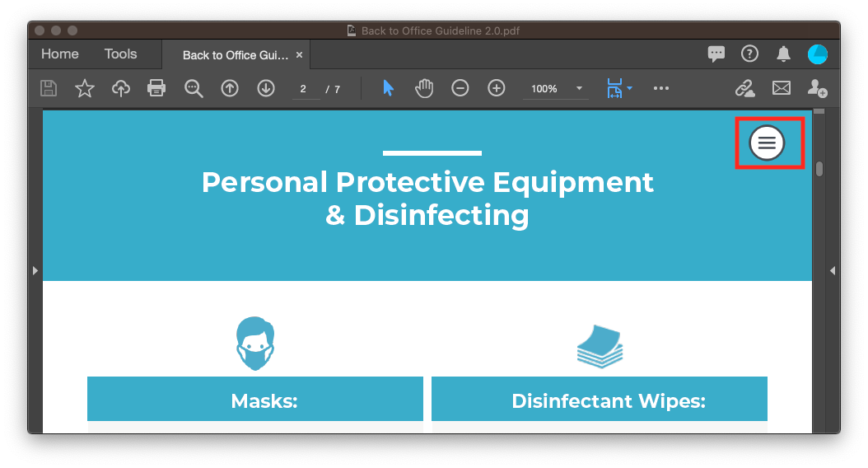Viewport: 868px width, 468px height.
Task: Go to next page down arrow
Action: click(x=266, y=89)
